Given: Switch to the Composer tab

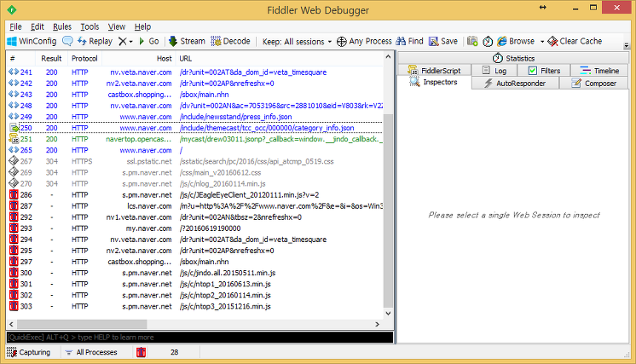Looking at the screenshot, I should pyautogui.click(x=594, y=83).
